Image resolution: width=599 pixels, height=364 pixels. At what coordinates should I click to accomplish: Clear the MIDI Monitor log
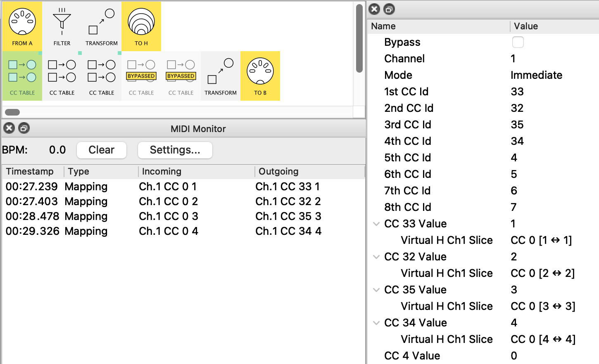tap(102, 150)
